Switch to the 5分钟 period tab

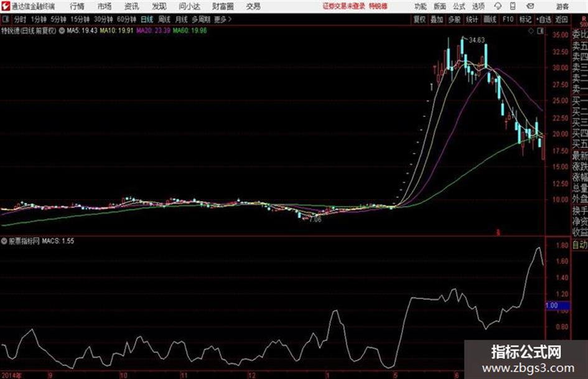tap(58, 19)
